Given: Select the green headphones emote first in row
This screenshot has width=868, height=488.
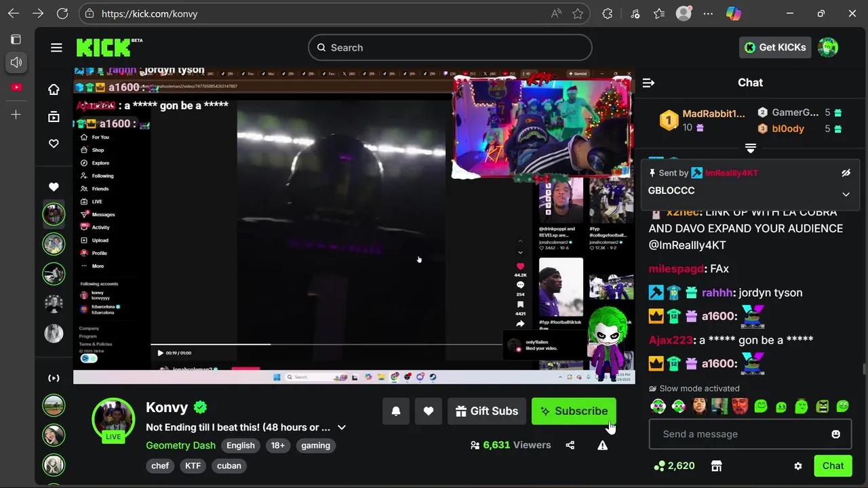Looking at the screenshot, I should point(658,407).
